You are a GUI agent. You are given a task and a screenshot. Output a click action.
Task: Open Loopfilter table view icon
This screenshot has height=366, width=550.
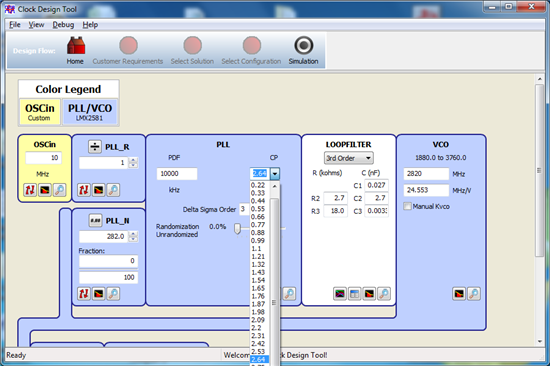[x=355, y=293]
